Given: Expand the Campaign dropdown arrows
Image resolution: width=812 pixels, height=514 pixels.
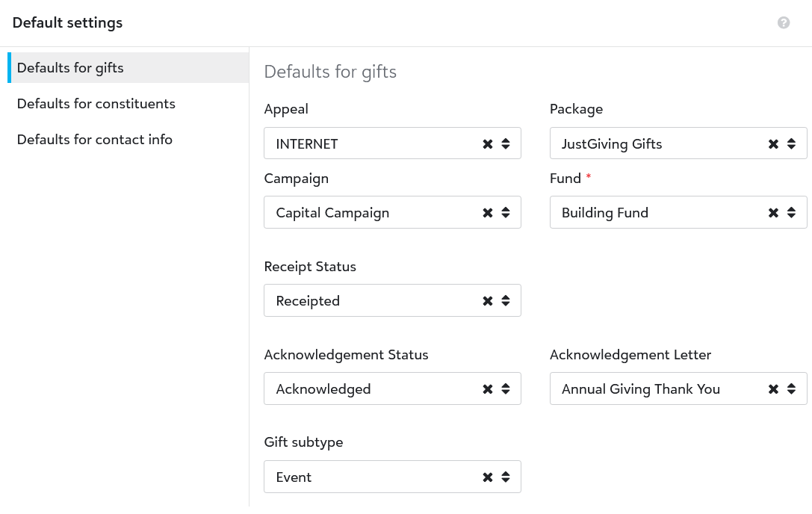Looking at the screenshot, I should (506, 213).
